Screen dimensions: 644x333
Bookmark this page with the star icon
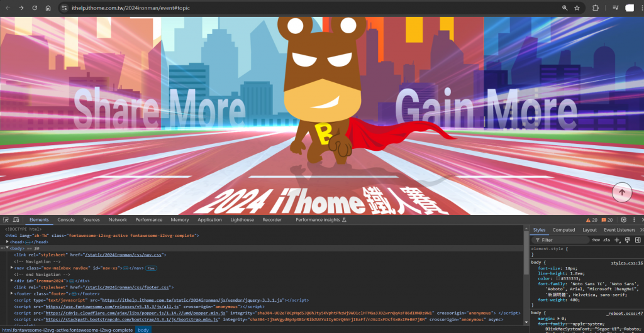coord(577,8)
